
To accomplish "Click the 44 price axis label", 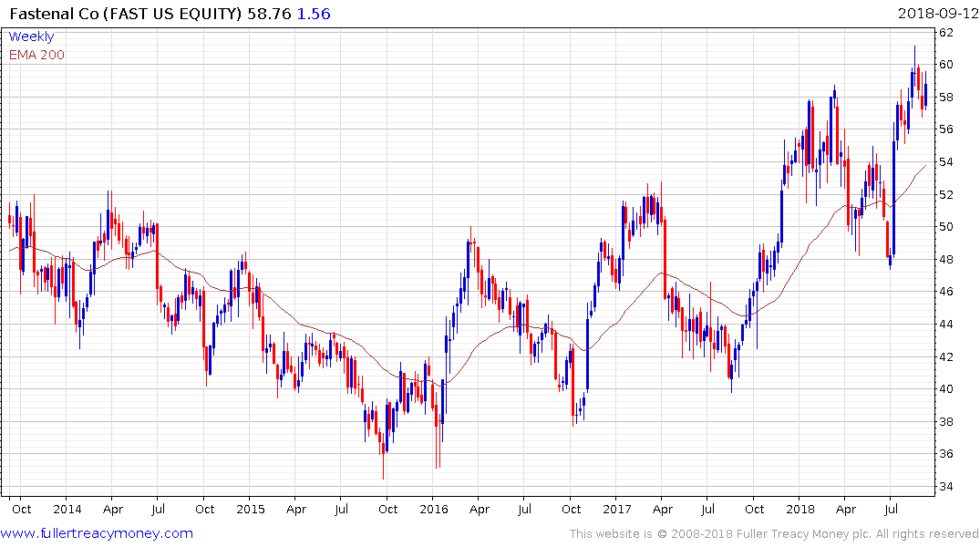I will tap(945, 324).
